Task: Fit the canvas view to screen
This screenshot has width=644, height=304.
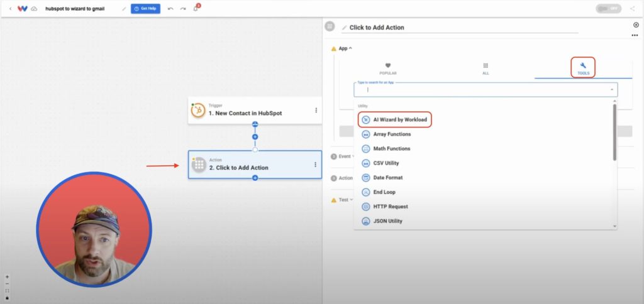Action: click(7, 291)
